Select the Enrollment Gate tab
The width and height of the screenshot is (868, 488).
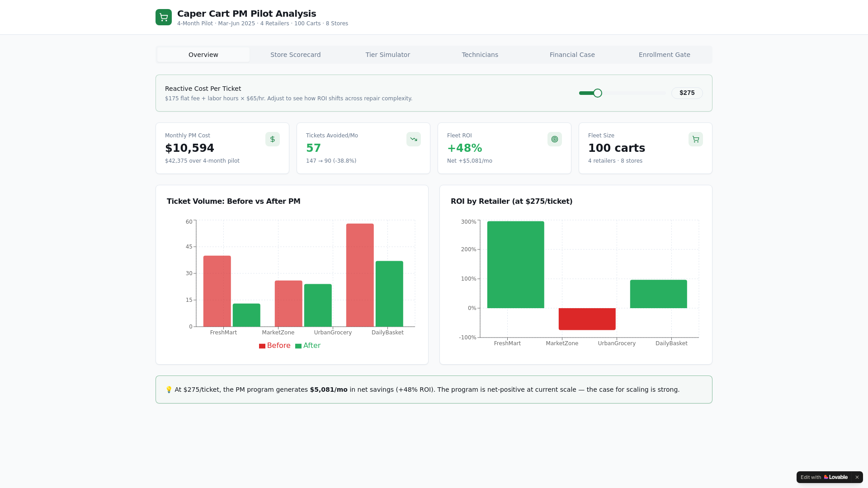tap(664, 55)
